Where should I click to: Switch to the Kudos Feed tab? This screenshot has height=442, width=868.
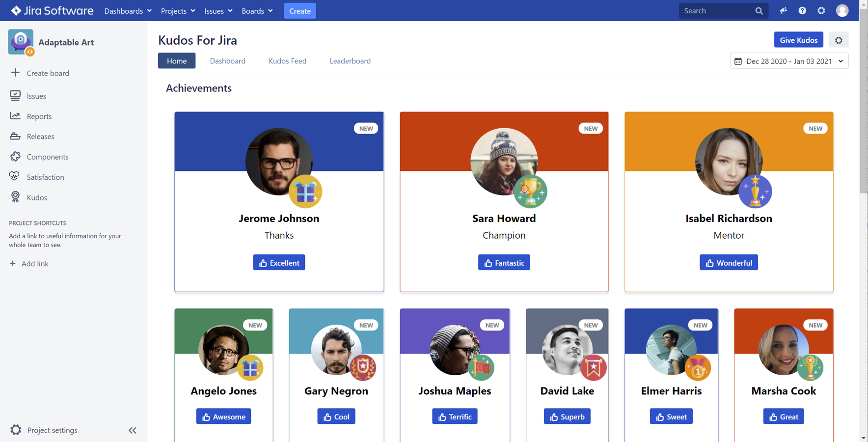pos(288,61)
